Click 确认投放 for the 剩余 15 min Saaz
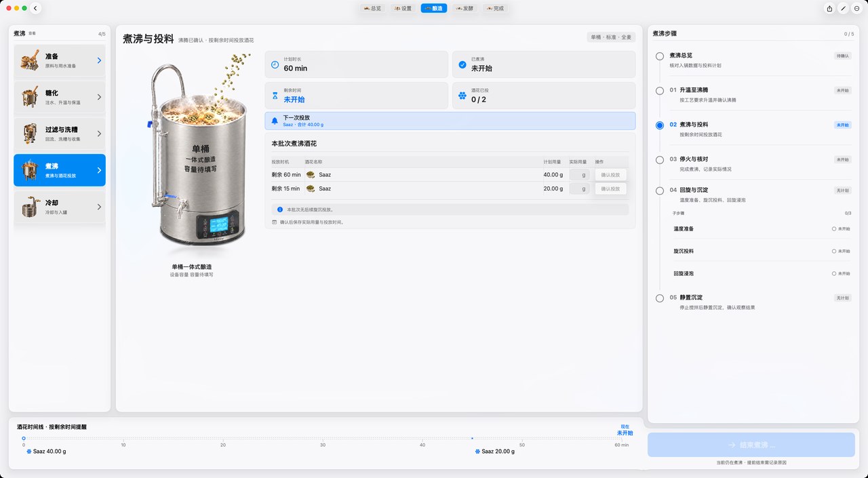The width and height of the screenshot is (868, 478). point(610,188)
